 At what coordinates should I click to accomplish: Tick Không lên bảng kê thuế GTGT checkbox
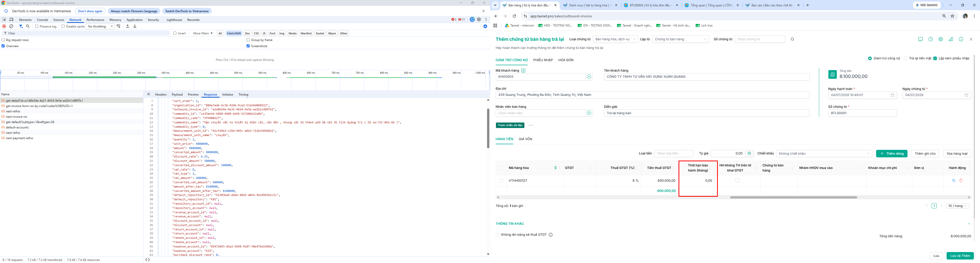[498, 235]
